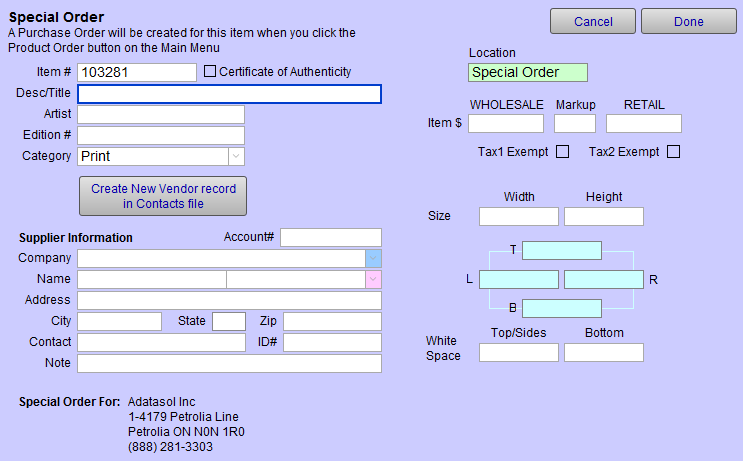Click the RETAIL price field
743x461 pixels.
[643, 123]
